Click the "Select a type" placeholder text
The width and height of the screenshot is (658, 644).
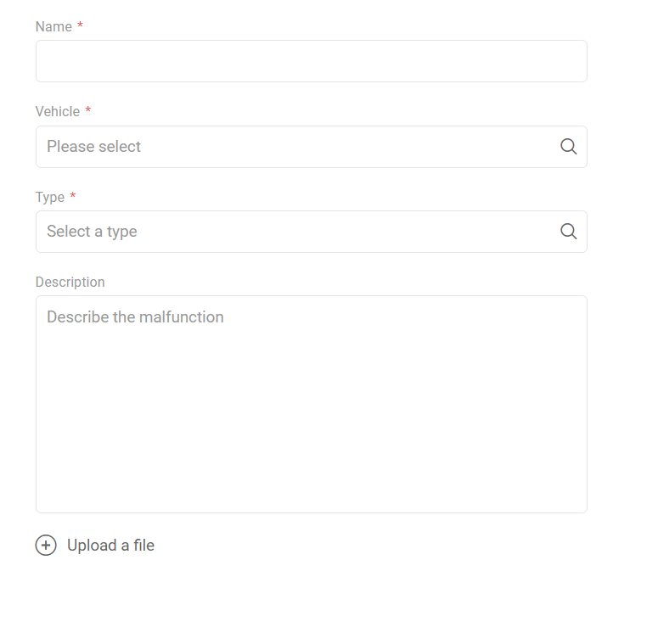point(92,232)
